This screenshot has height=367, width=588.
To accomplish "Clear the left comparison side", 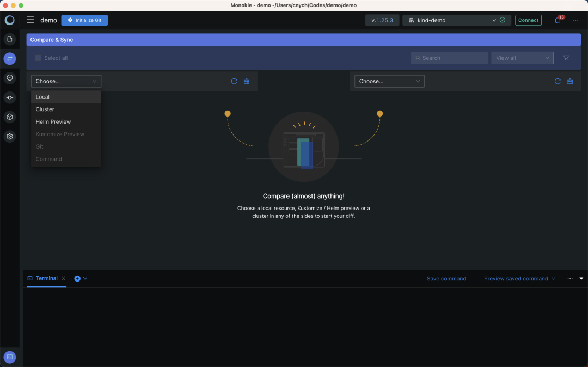I will coord(247,81).
